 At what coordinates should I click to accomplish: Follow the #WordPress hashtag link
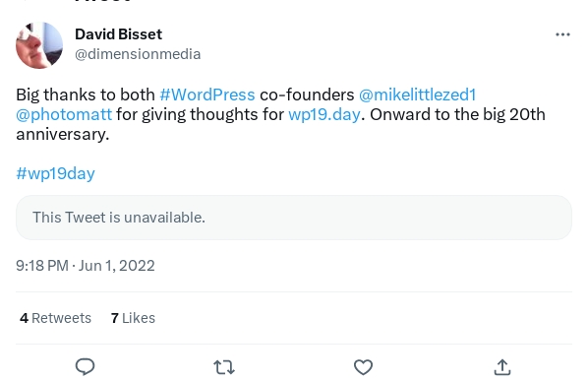pyautogui.click(x=207, y=95)
